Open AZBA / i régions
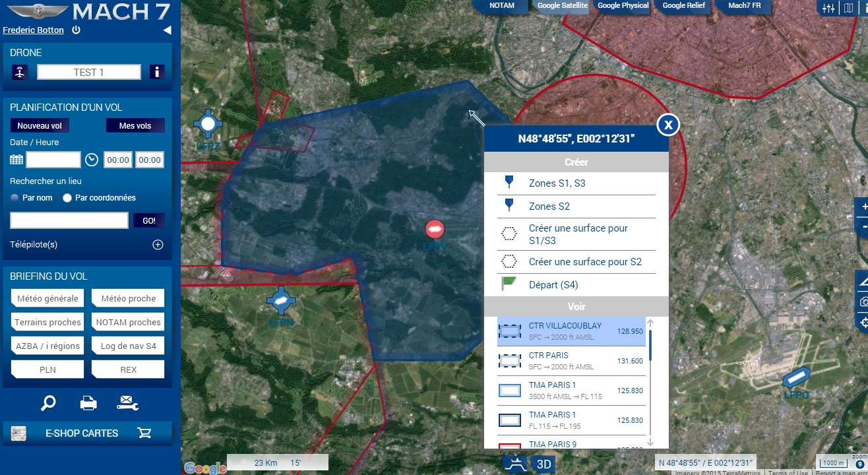Screen dimensions: 868x475 47,346
